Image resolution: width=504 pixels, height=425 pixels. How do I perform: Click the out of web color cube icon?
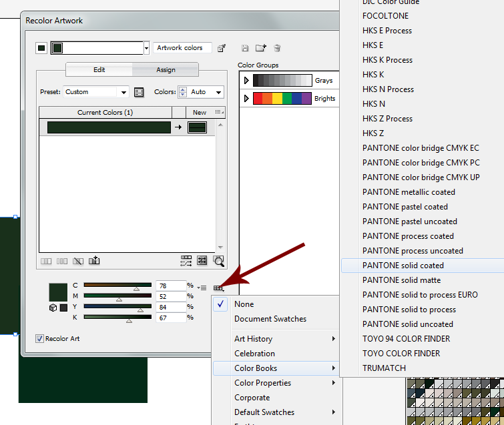[x=53, y=308]
